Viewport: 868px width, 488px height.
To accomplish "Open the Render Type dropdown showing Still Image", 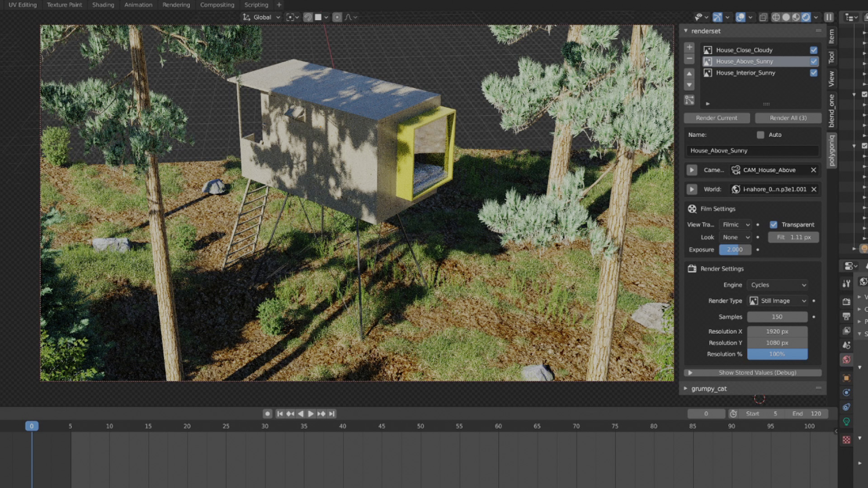I will coord(778,300).
